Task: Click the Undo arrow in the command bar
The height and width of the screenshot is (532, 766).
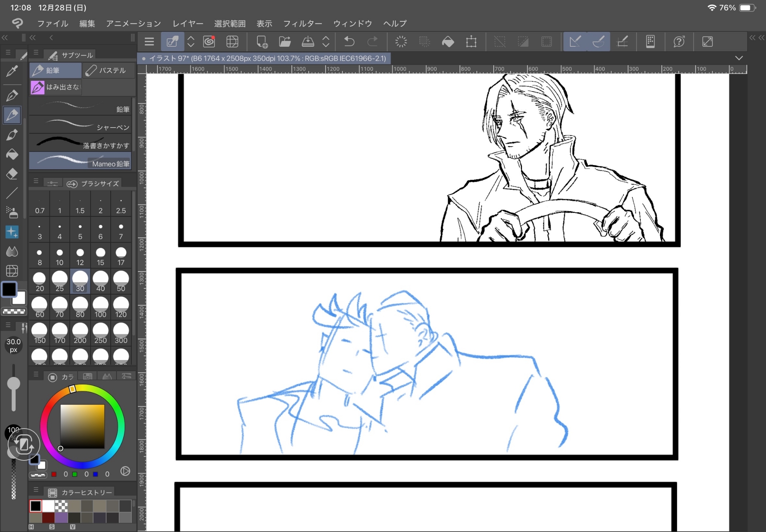Action: click(349, 41)
